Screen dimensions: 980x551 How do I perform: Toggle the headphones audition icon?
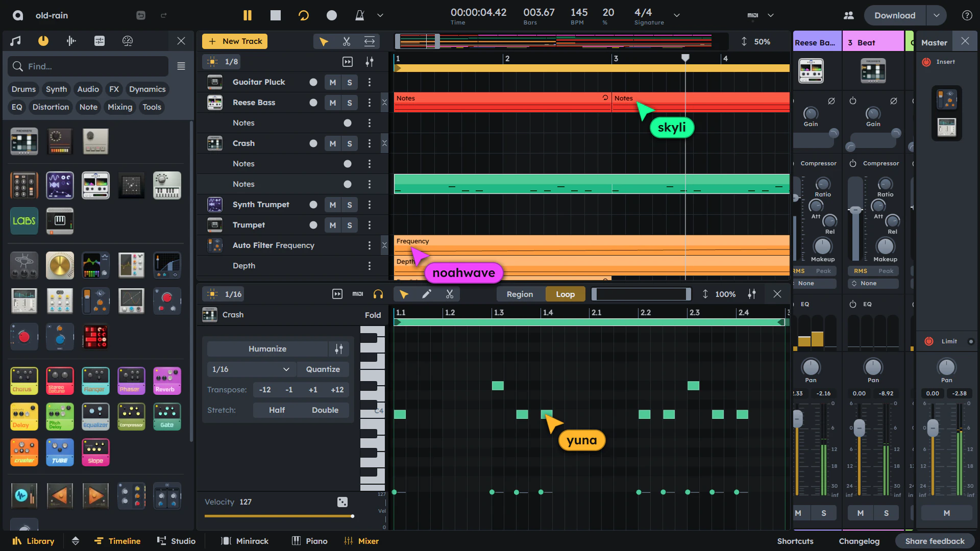pos(378,294)
